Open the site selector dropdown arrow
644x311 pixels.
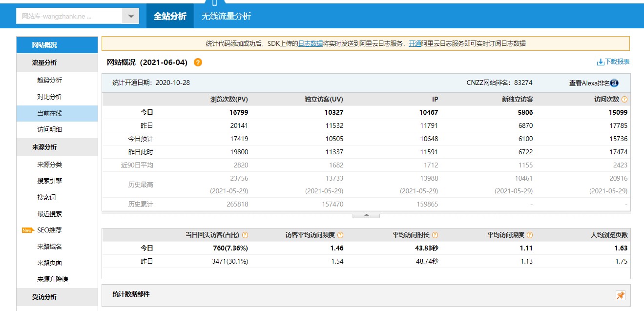tap(130, 16)
